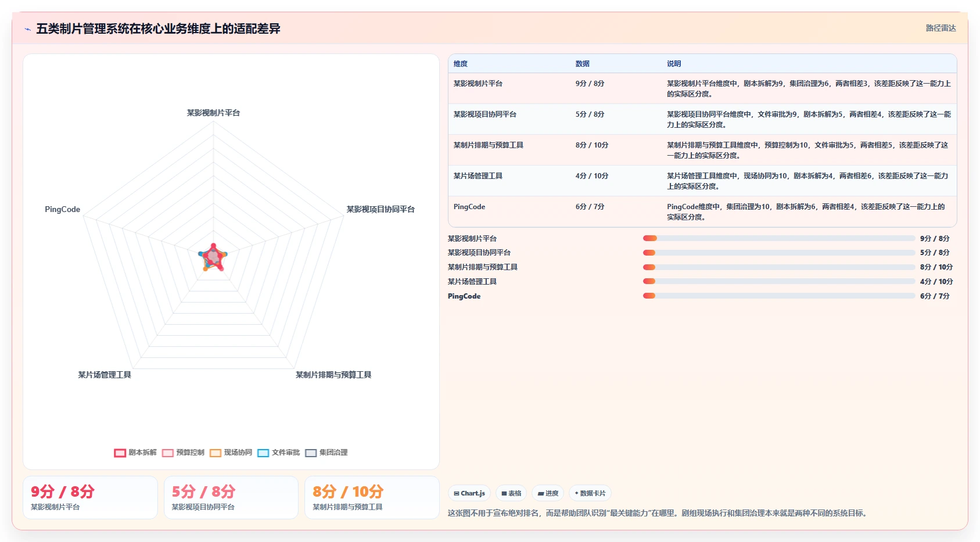This screenshot has width=980, height=542.
Task: Click the 6分 / 7分 value beside PingCode bar
Action: click(x=935, y=296)
